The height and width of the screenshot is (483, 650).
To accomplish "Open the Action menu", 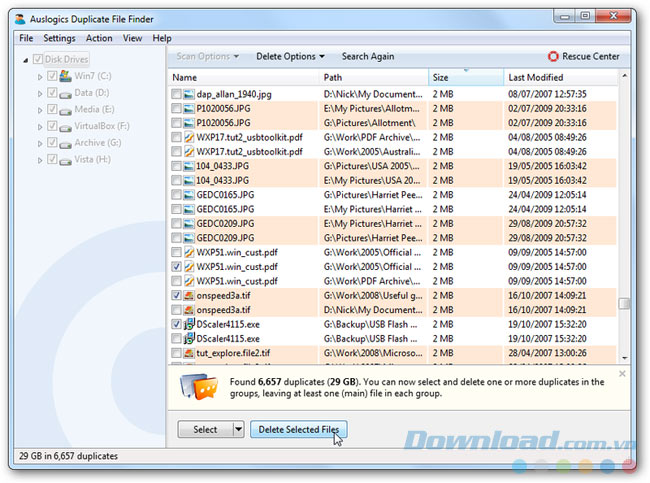I will 99,38.
